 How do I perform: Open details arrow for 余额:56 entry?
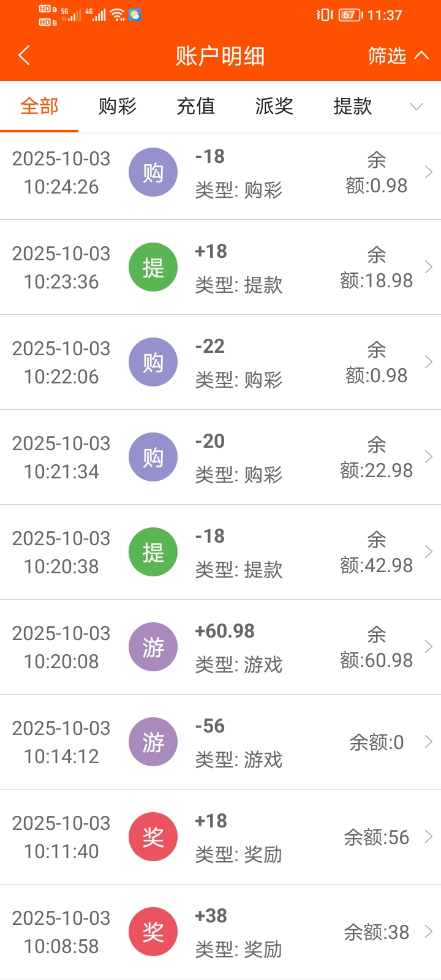(x=429, y=837)
